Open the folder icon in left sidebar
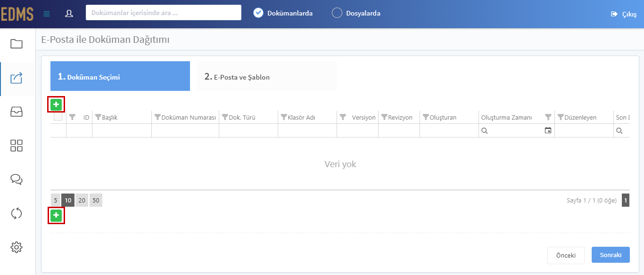Image resolution: width=644 pixels, height=275 pixels. click(17, 44)
